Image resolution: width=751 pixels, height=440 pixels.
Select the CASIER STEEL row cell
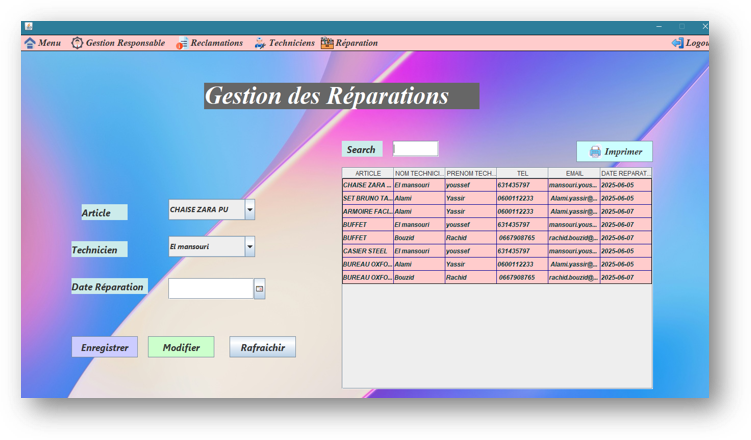click(x=368, y=251)
